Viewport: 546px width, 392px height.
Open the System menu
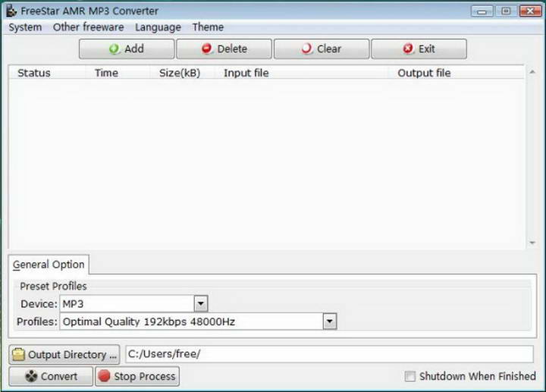(25, 27)
